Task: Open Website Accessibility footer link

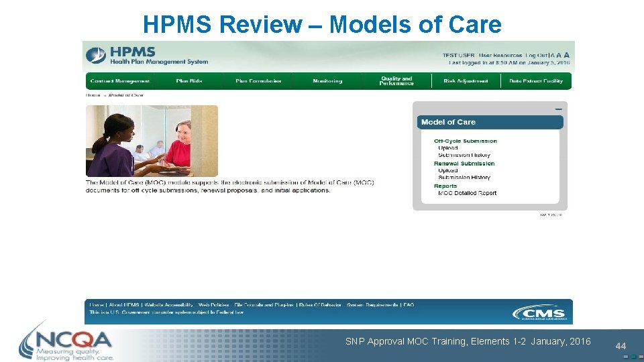Action: pyautogui.click(x=169, y=305)
